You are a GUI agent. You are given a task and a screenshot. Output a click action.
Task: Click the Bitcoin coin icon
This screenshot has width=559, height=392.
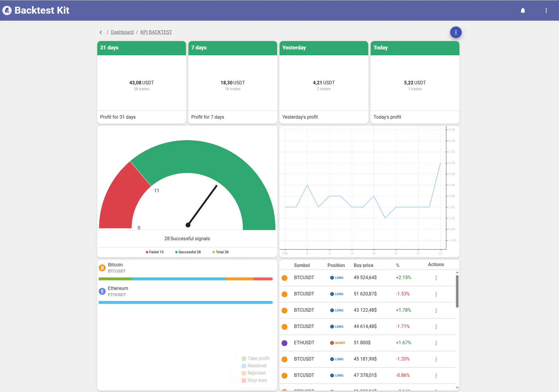(102, 268)
